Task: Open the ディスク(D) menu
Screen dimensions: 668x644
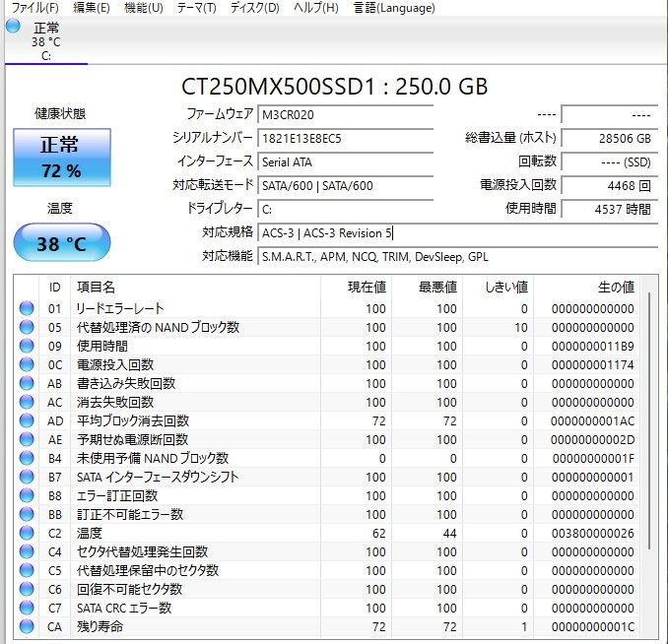Action: 254,8
